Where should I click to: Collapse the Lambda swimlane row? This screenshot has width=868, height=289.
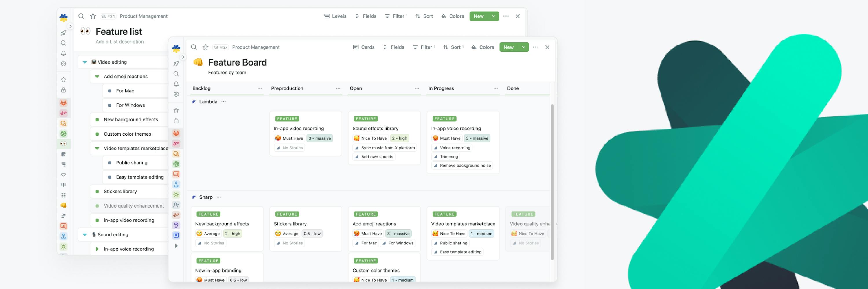(x=194, y=102)
